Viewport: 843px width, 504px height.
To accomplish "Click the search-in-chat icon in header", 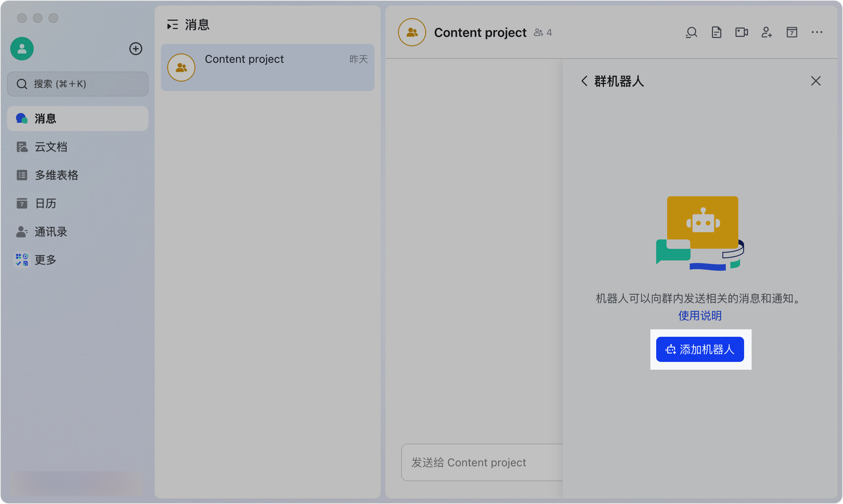I will tap(692, 33).
